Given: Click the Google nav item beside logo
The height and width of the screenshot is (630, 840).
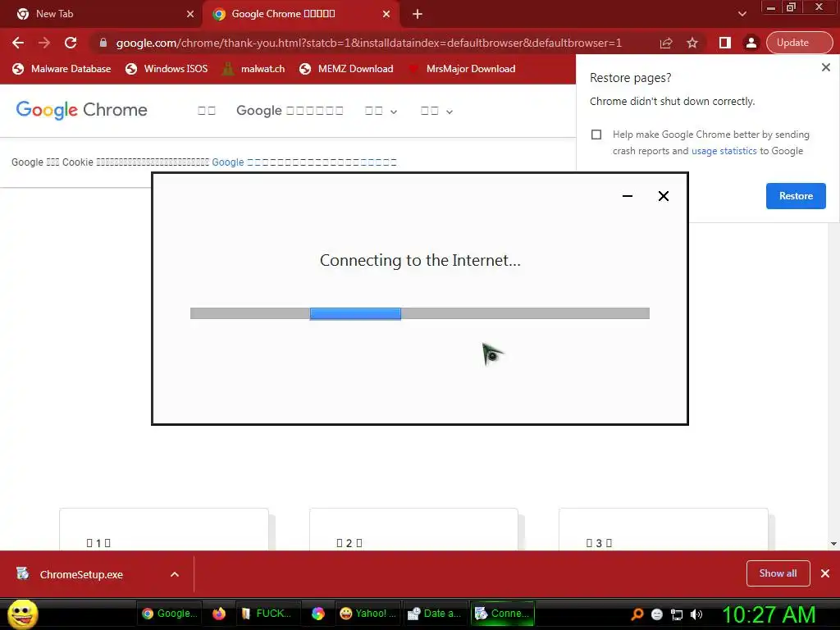Looking at the screenshot, I should point(290,111).
